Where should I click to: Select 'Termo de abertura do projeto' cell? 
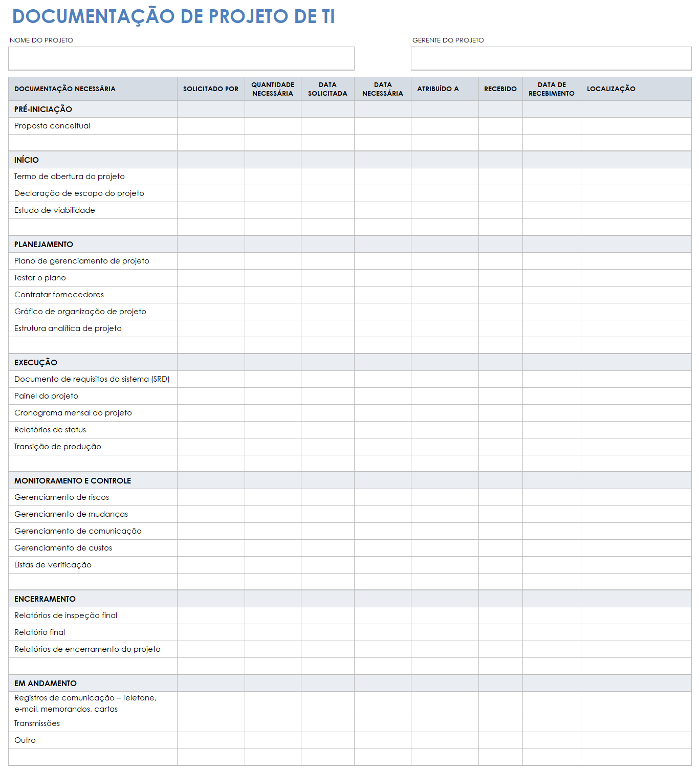click(93, 177)
